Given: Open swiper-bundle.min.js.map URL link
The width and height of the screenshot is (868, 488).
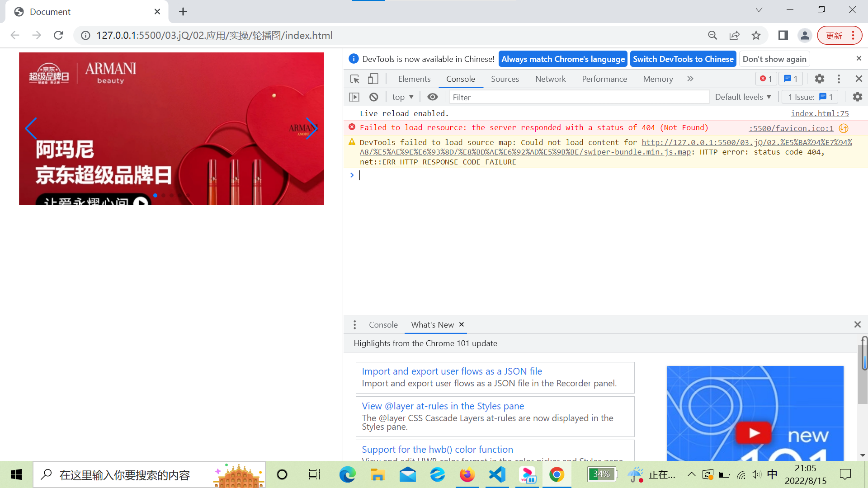Looking at the screenshot, I should pyautogui.click(x=606, y=147).
